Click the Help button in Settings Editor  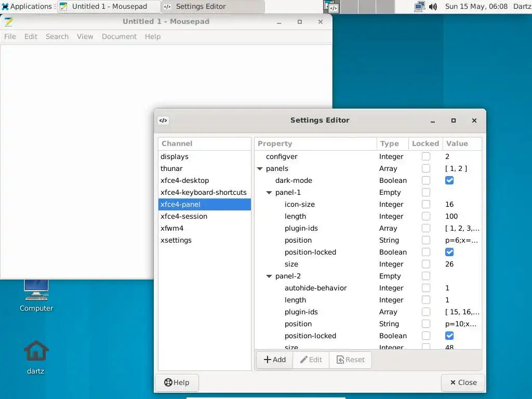pos(177,383)
